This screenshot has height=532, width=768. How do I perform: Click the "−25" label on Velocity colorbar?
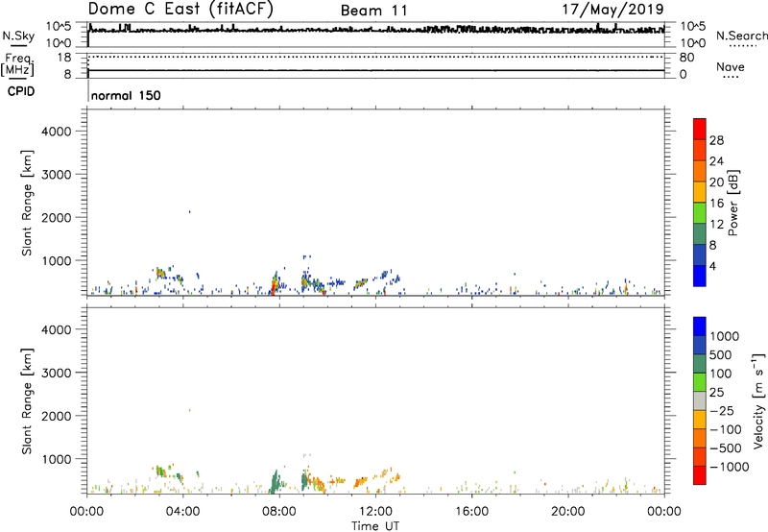[722, 410]
